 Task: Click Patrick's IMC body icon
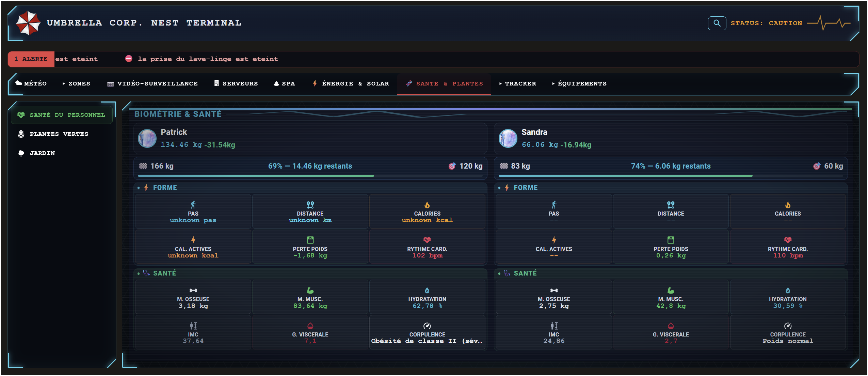(193, 326)
